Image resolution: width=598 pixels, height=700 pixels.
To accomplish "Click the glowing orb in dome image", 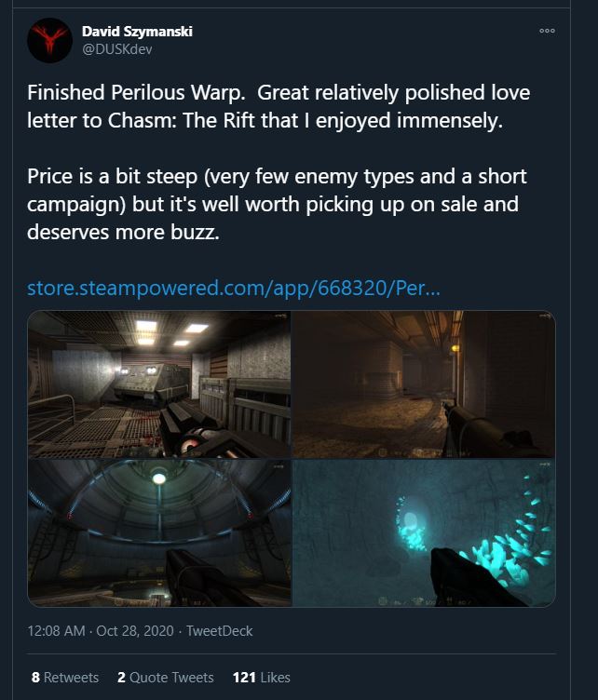I will [159, 478].
